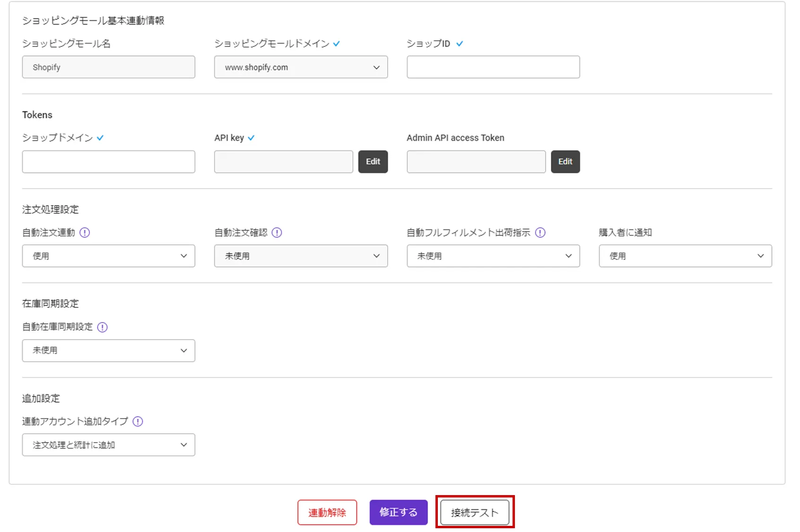800x532 pixels.
Task: Expand the 自動注文連動 dropdown
Action: pyautogui.click(x=109, y=256)
